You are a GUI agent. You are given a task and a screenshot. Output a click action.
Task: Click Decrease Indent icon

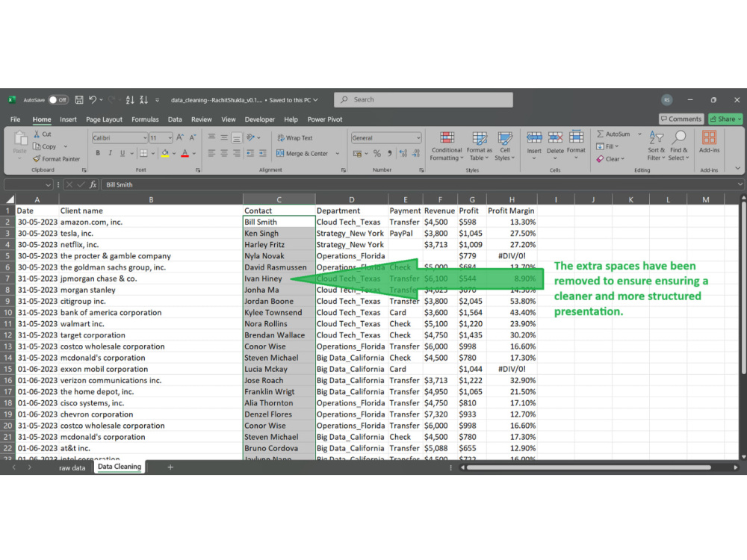point(249,153)
